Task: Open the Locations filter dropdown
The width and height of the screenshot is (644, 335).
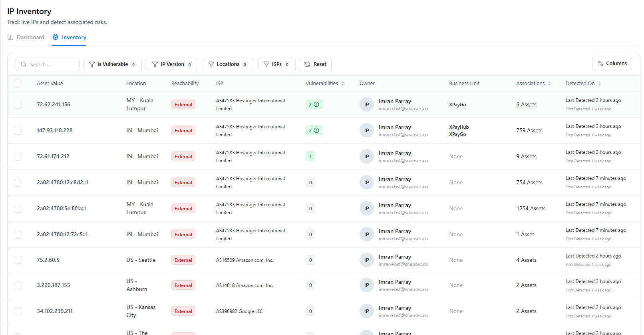Action: coord(228,64)
